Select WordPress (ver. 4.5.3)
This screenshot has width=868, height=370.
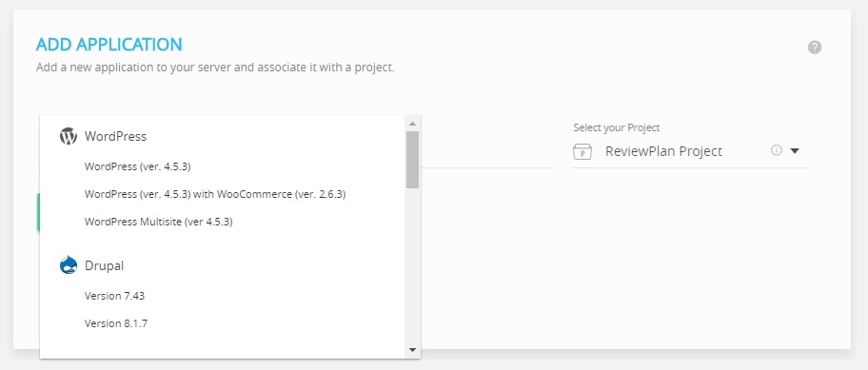pyautogui.click(x=138, y=166)
